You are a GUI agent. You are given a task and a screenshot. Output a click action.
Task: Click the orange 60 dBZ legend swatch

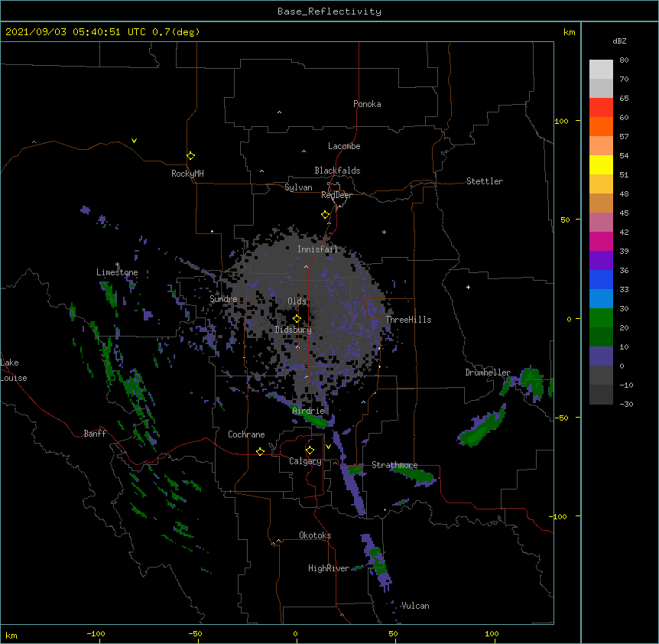(601, 126)
